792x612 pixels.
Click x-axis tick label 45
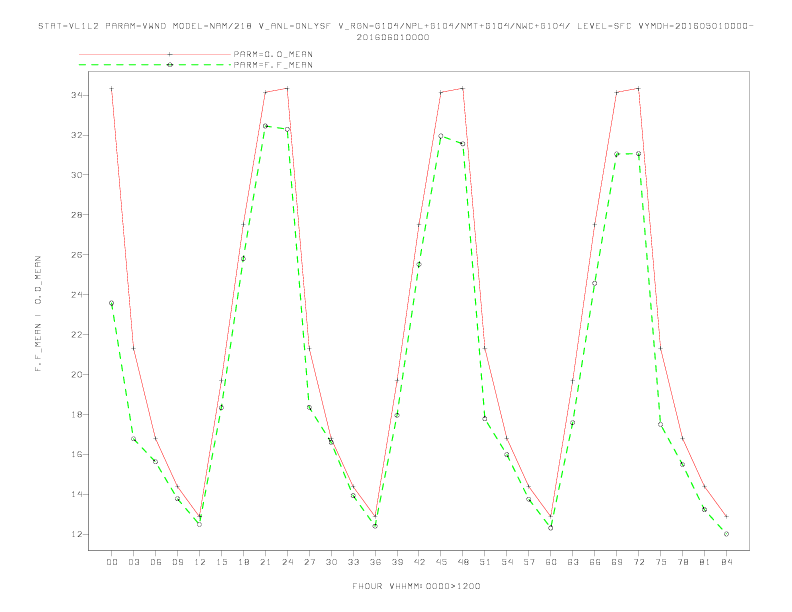pos(441,562)
